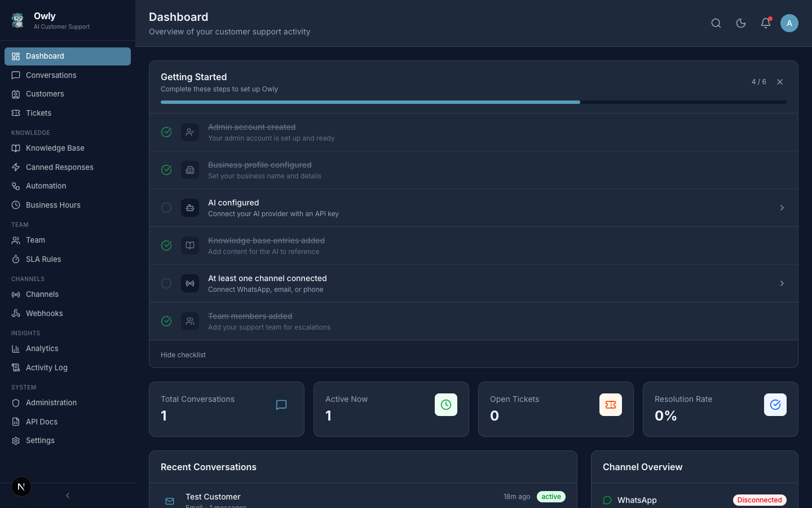Viewport: 812px width, 508px height.
Task: Mark AI configured step as complete
Action: [166, 208]
